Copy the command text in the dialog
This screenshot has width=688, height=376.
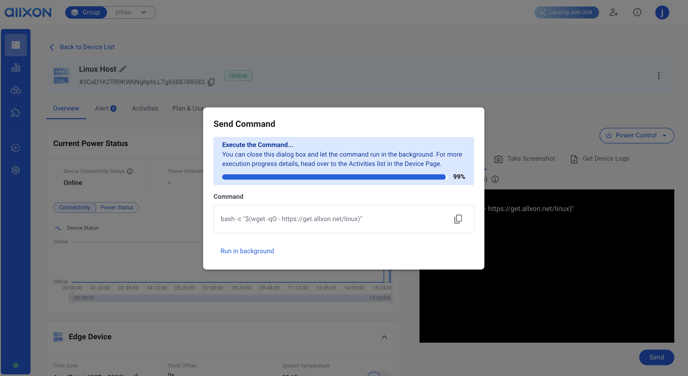point(458,219)
